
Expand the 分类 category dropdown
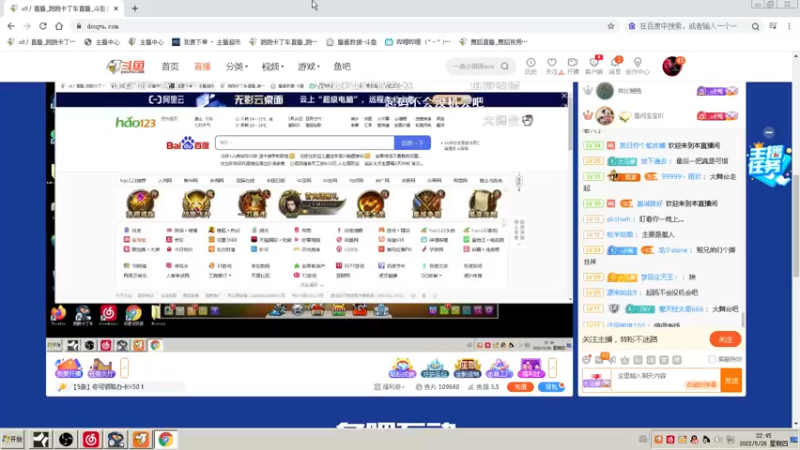click(x=237, y=66)
